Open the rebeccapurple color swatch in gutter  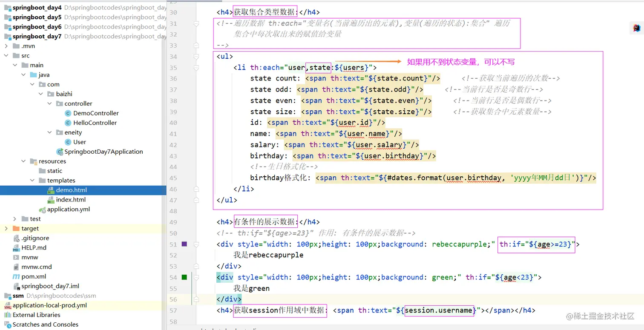pyautogui.click(x=184, y=244)
